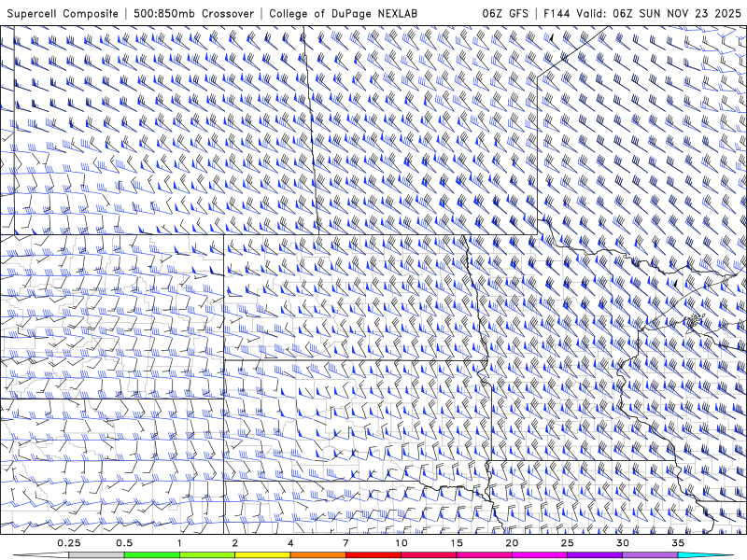Click the "7" legend value
This screenshot has height=560, width=747.
(345, 543)
